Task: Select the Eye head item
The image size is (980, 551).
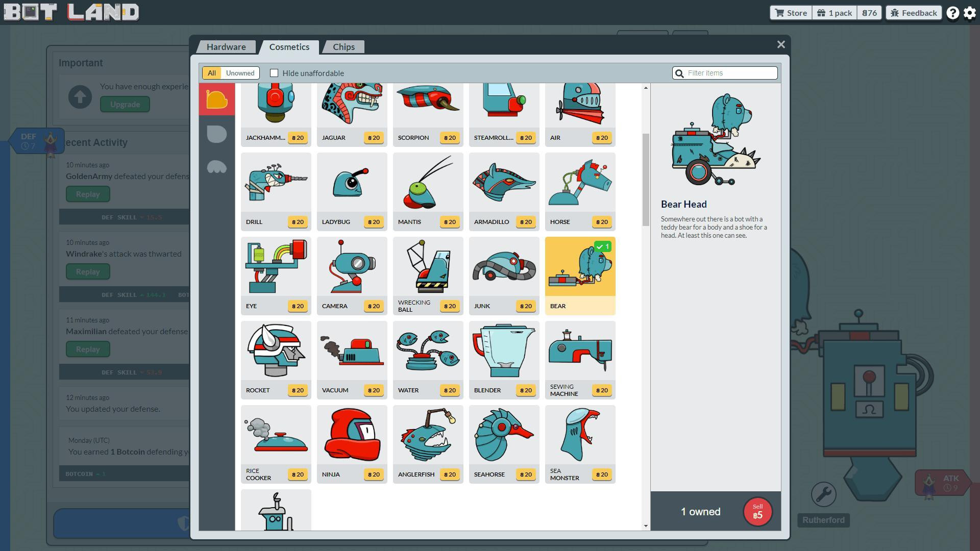Action: click(x=276, y=276)
